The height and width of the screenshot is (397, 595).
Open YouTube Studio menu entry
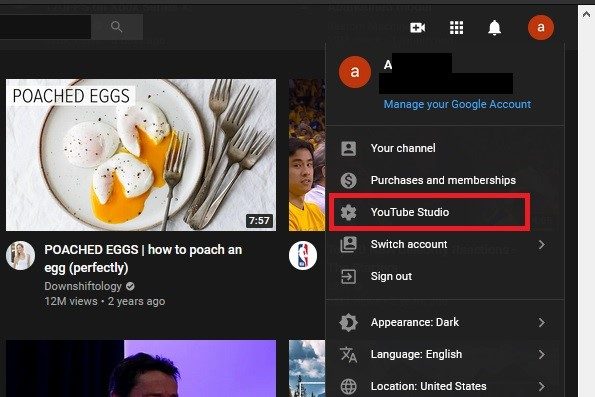pos(445,212)
